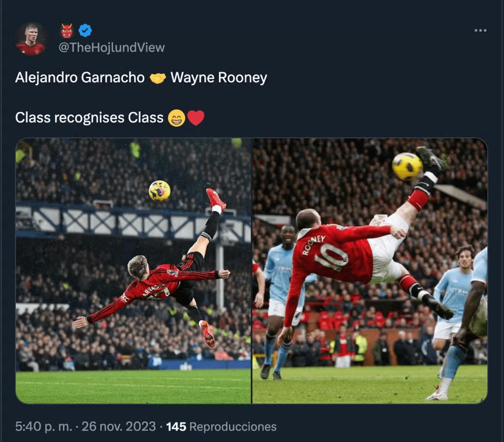Click the grinning face emoji
This screenshot has width=504, height=442.
tap(177, 118)
